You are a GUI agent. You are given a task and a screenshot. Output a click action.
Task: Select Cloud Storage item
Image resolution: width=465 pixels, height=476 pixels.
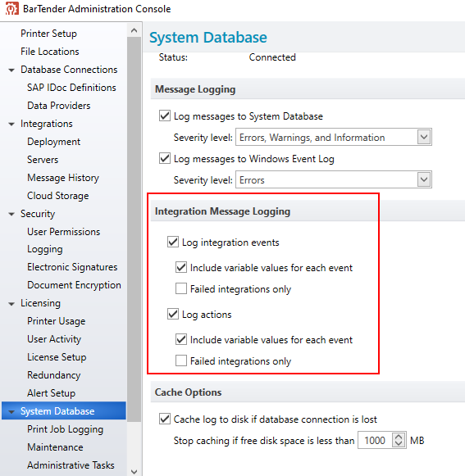click(x=57, y=196)
